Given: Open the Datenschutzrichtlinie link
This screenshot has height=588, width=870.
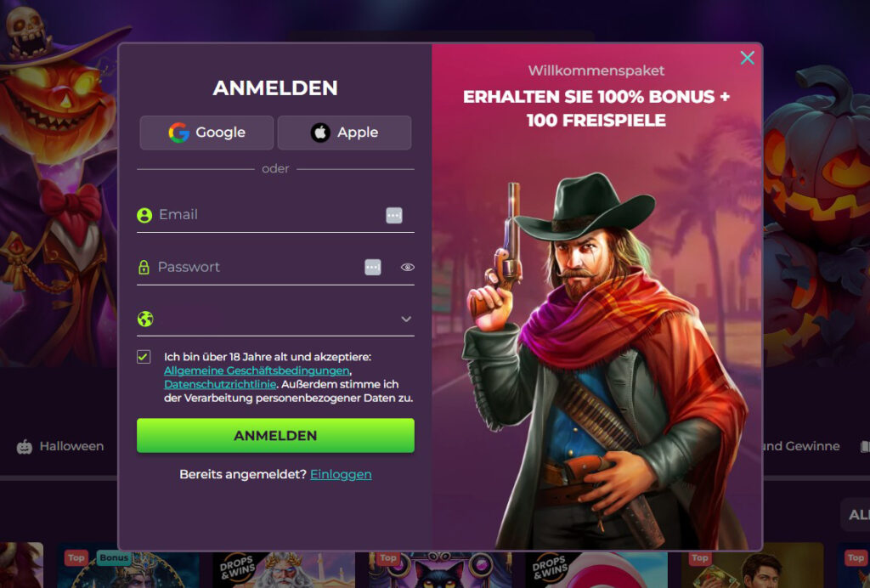Looking at the screenshot, I should pos(220,384).
